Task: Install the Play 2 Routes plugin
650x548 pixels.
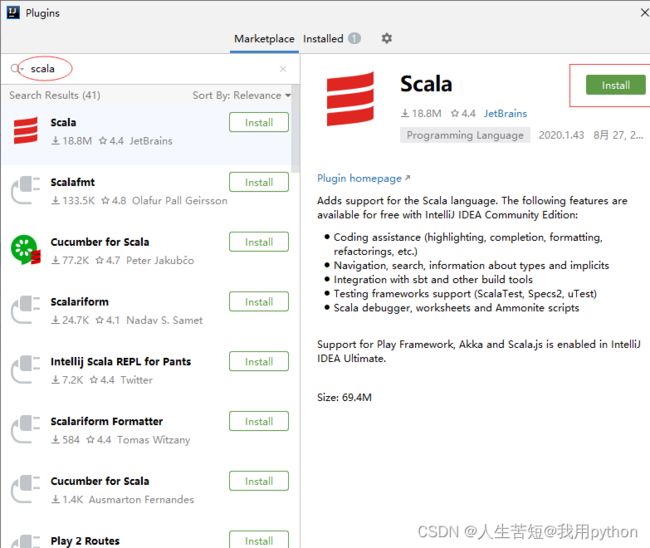Action: (x=259, y=540)
